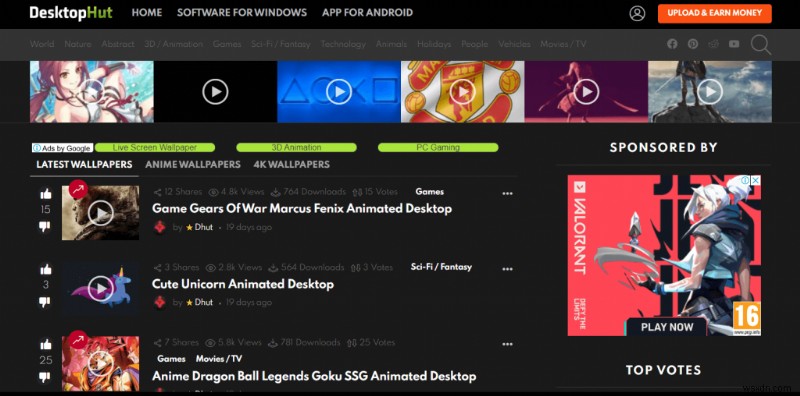The height and width of the screenshot is (396, 800).
Task: Thumbs down the Gears Of War wallpaper
Action: tap(45, 226)
